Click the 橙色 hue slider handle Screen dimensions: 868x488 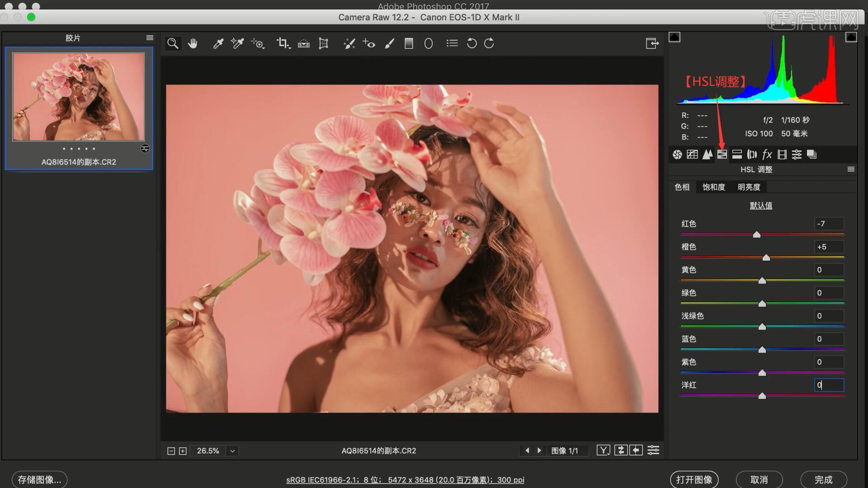(766, 258)
